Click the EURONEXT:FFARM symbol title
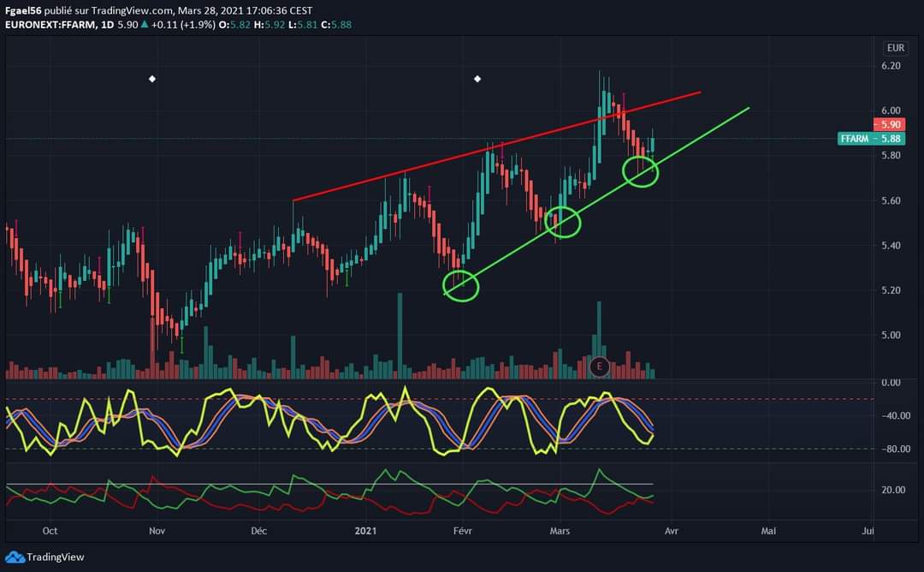 coord(50,25)
